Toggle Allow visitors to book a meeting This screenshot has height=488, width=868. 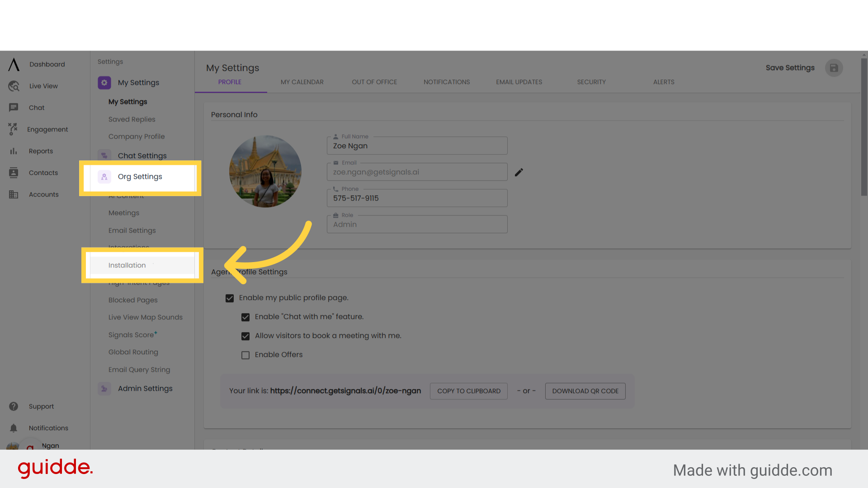click(x=245, y=336)
